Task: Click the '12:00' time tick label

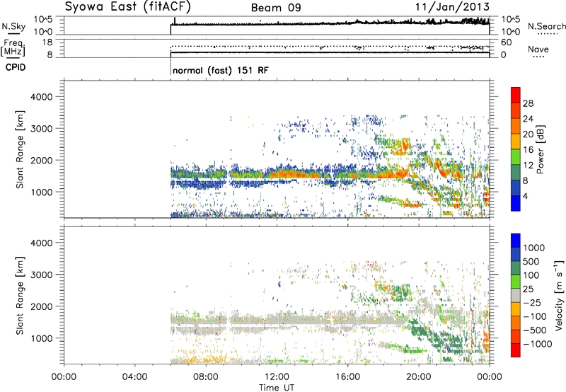Action: [x=277, y=377]
